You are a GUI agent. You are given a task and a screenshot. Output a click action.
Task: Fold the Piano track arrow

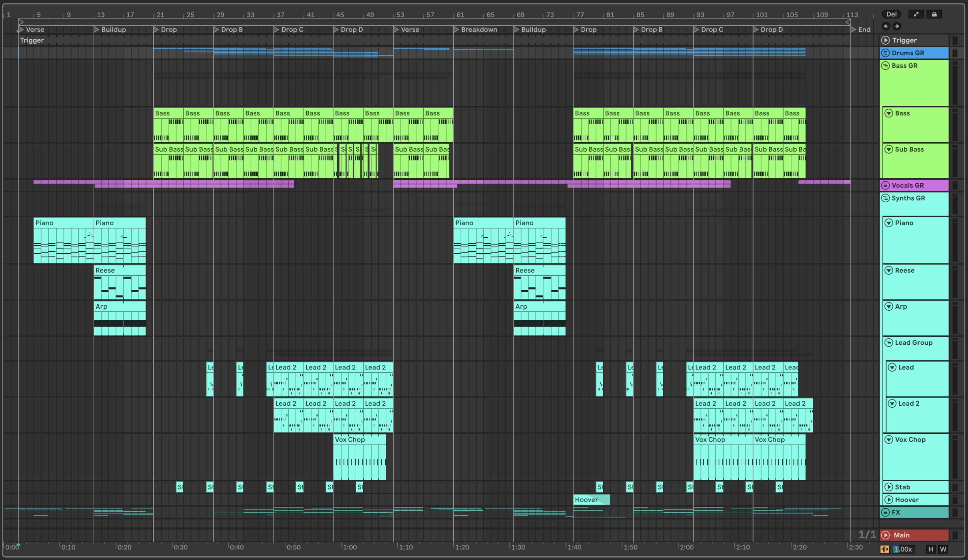click(889, 223)
